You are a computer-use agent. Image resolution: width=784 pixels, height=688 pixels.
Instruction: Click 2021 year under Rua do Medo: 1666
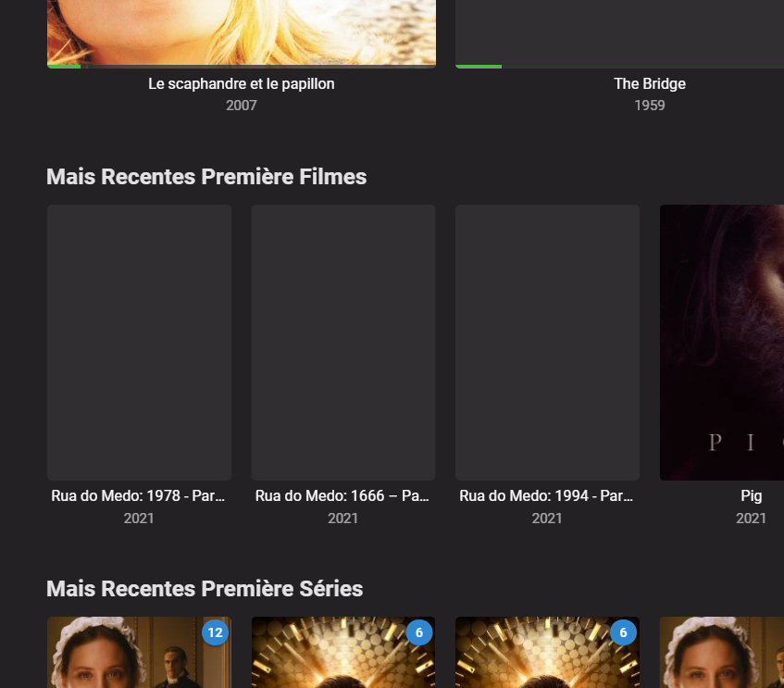point(343,518)
